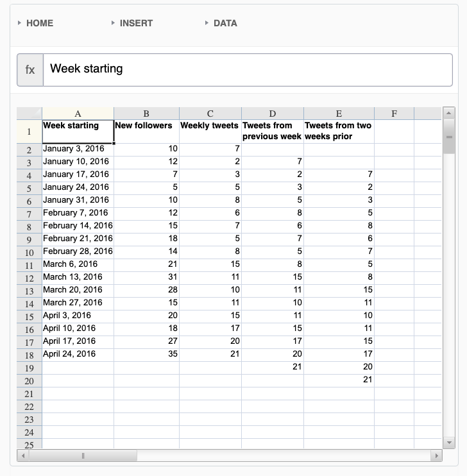Select new followers value 27 for April 17
The height and width of the screenshot is (476, 467).
click(147, 342)
